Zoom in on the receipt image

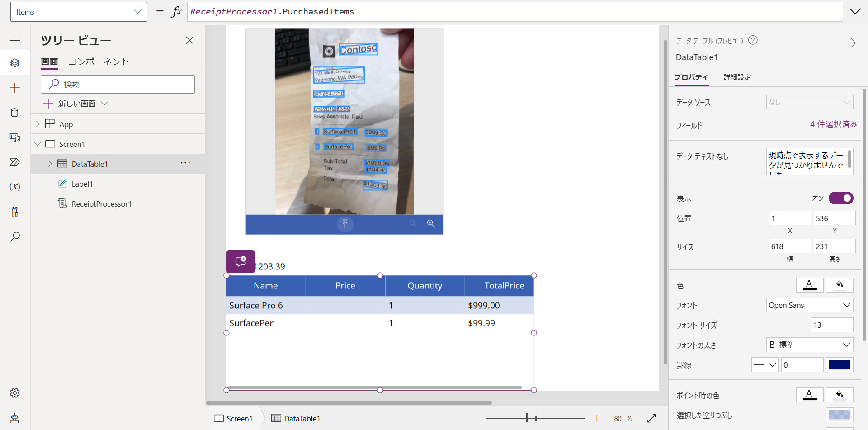click(x=431, y=224)
